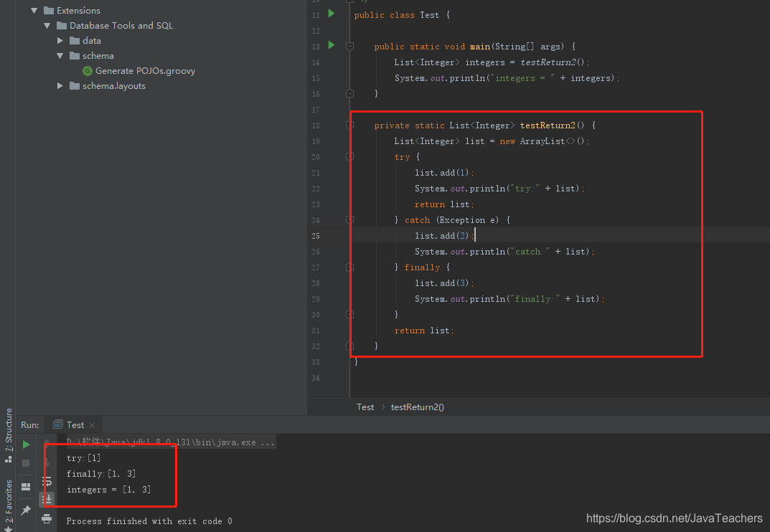Click the Print console output icon

pyautogui.click(x=47, y=518)
